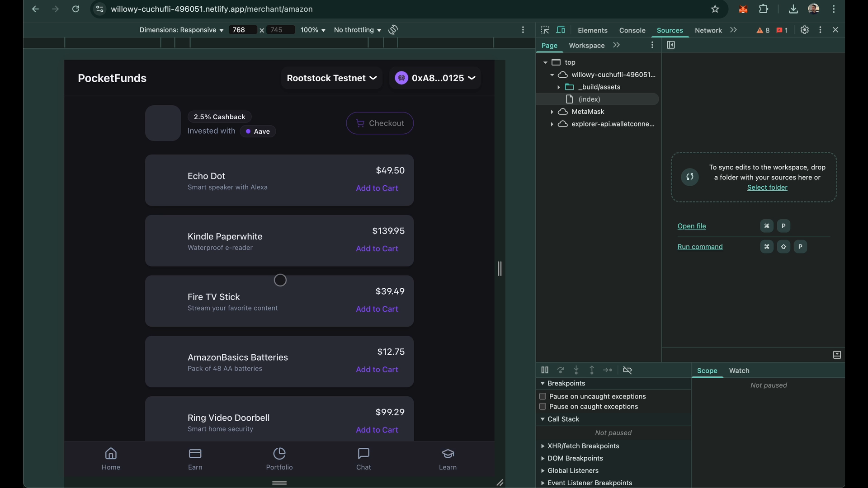Expand XHR/fetch Breakpoints section
This screenshot has width=868, height=488.
pyautogui.click(x=542, y=446)
